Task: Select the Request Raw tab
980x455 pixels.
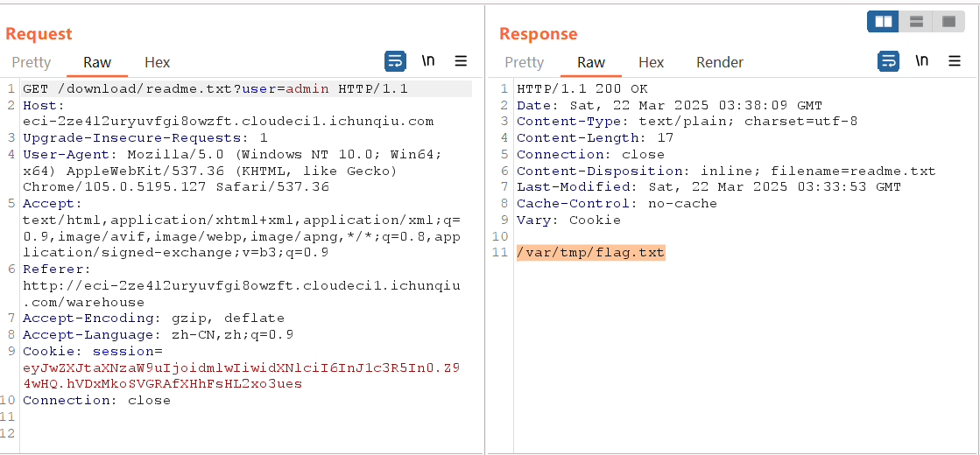Action: (97, 62)
